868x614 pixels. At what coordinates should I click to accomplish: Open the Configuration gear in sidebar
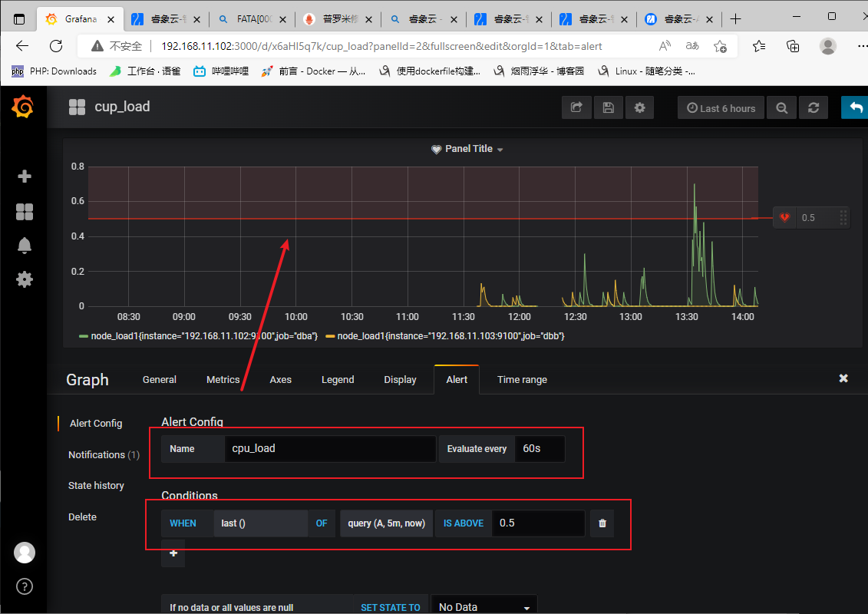point(25,279)
